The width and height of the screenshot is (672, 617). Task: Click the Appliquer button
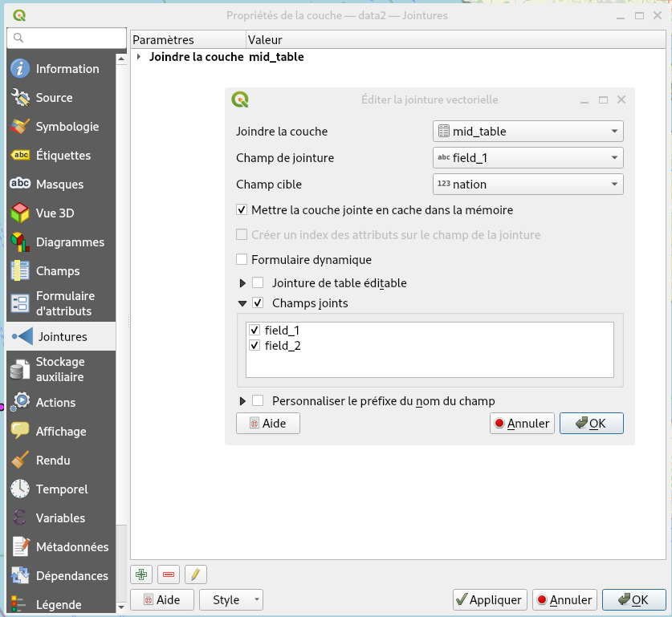pos(488,599)
